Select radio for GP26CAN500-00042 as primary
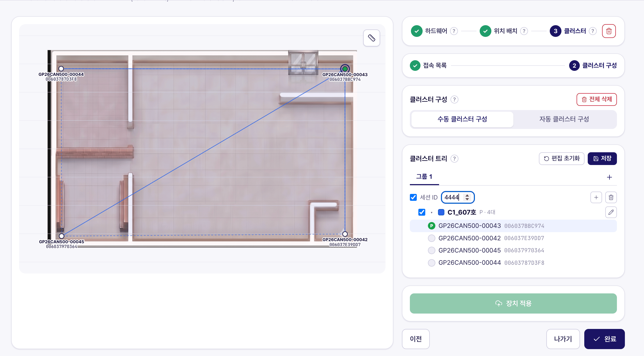 432,238
